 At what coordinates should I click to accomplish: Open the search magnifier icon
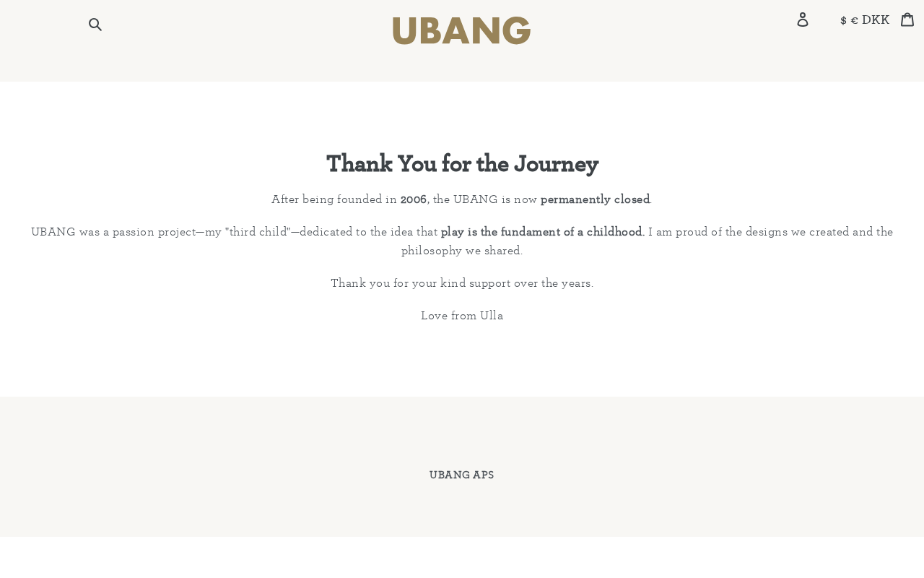click(95, 25)
